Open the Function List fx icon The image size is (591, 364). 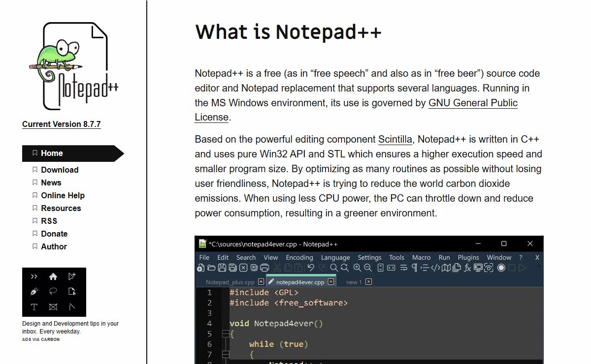pos(467,268)
